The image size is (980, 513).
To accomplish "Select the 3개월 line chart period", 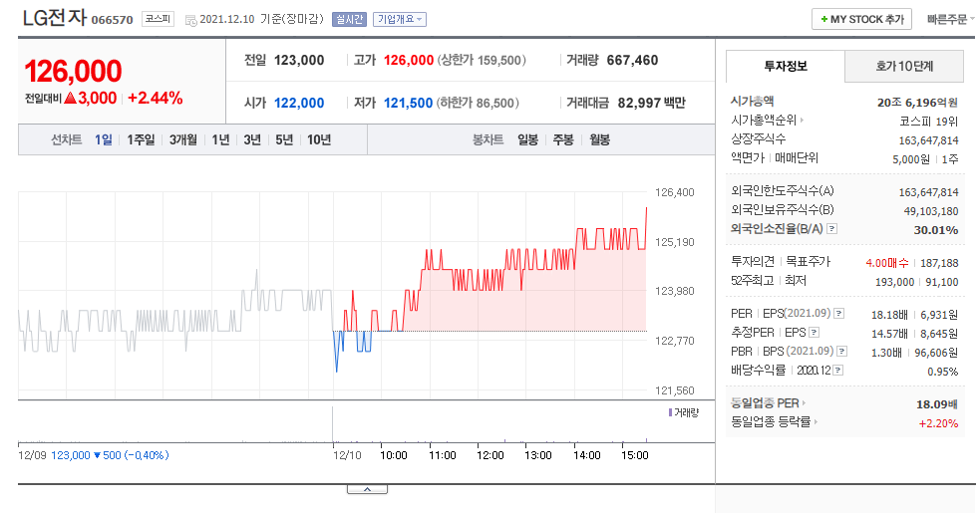I will coord(183,139).
